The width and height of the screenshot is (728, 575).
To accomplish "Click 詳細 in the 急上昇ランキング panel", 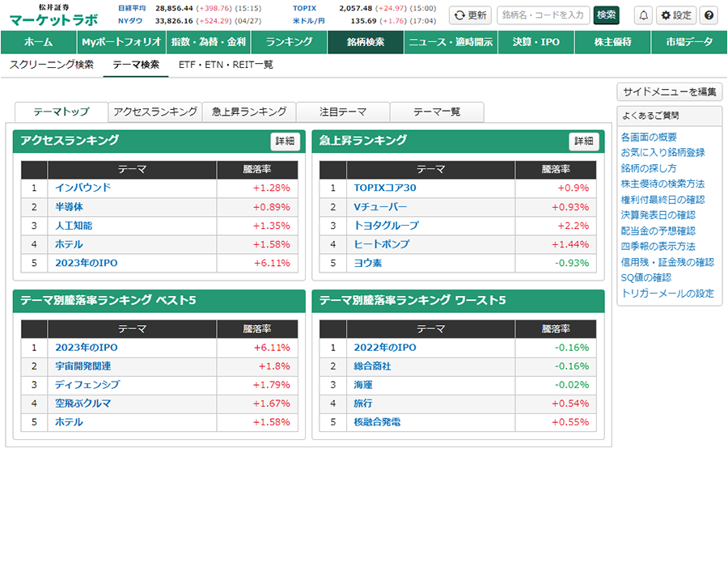I will (583, 141).
